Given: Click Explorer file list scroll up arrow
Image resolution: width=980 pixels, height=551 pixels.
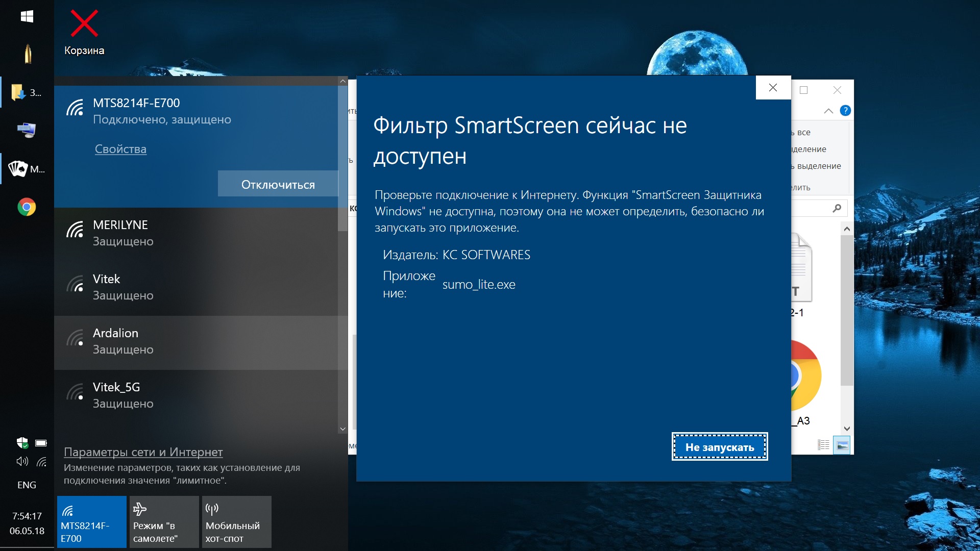Looking at the screenshot, I should [847, 229].
